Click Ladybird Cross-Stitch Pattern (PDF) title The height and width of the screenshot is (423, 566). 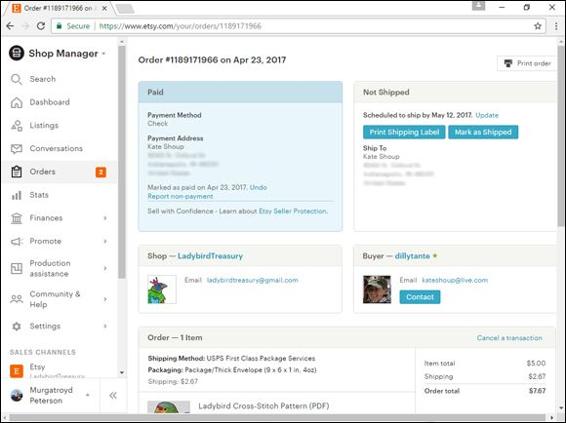click(264, 406)
